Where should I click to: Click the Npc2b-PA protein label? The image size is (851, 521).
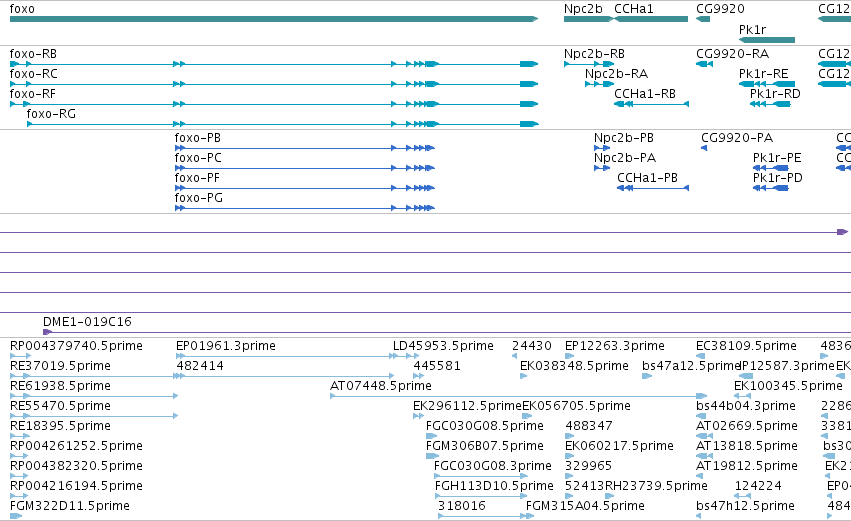[x=625, y=158]
